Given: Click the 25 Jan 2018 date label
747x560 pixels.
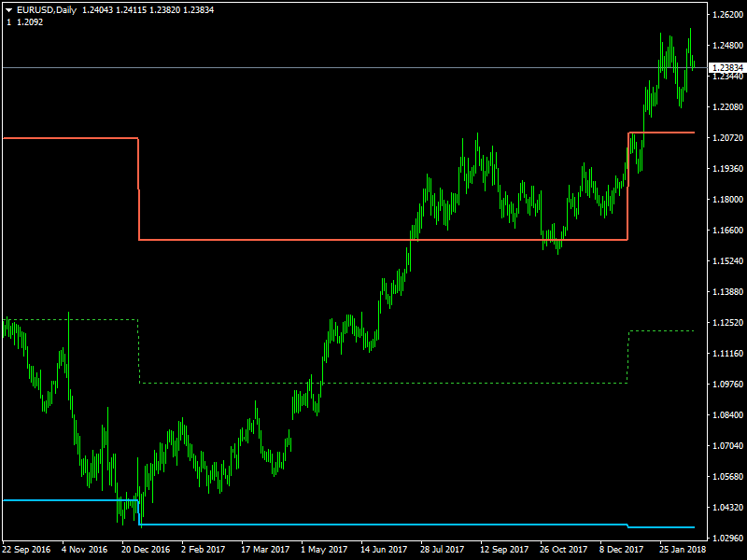Looking at the screenshot, I should click(682, 550).
